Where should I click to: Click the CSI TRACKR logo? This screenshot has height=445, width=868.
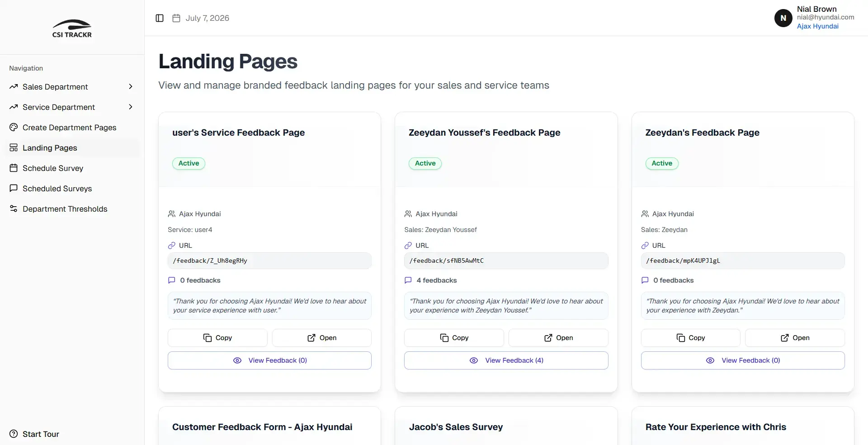72,28
